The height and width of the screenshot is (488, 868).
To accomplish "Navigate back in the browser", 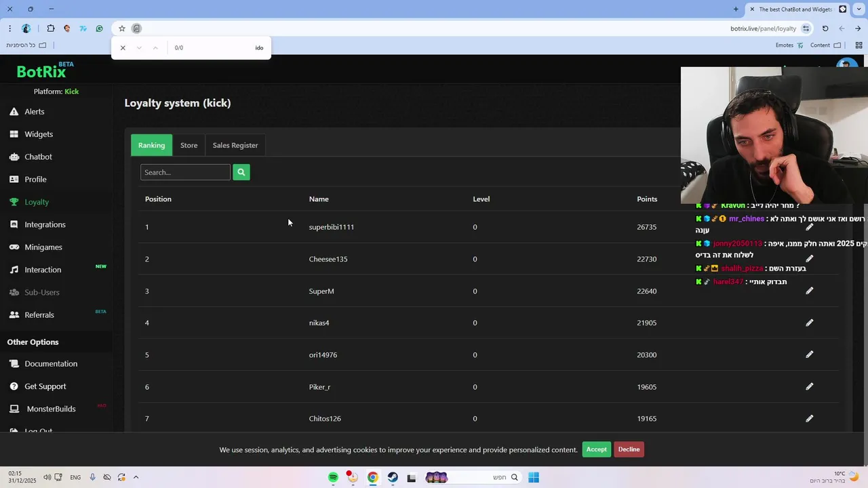I will [858, 28].
